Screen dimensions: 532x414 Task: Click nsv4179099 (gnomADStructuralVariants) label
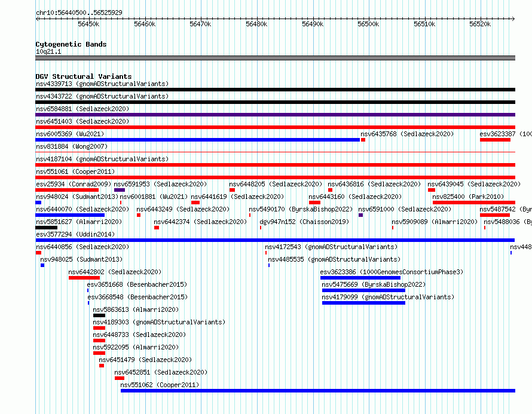pos(388,297)
